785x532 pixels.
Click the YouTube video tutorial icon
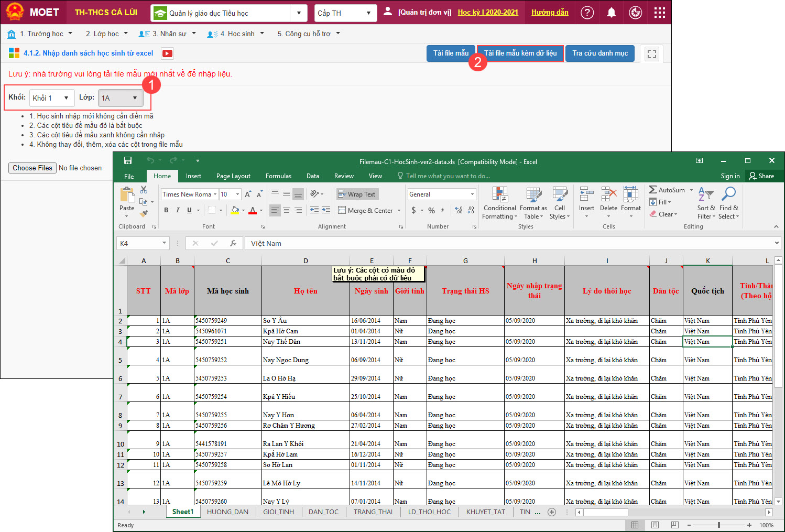point(167,53)
